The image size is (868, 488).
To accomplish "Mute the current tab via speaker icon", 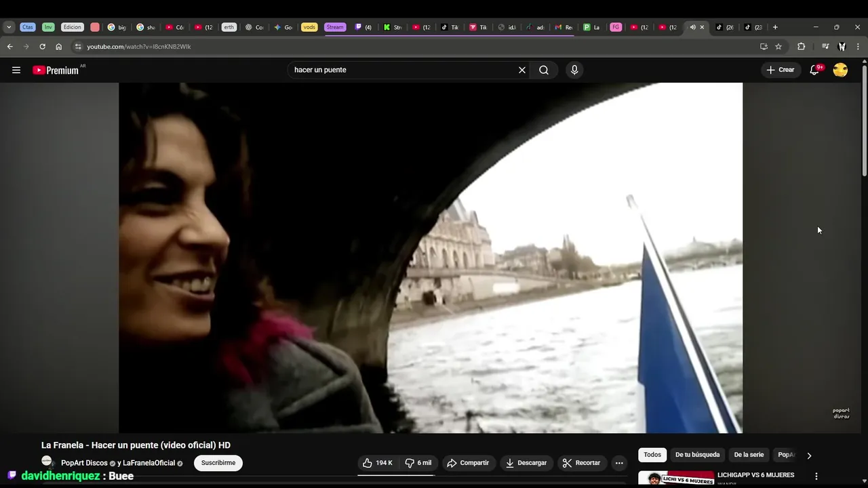I will tap(692, 27).
